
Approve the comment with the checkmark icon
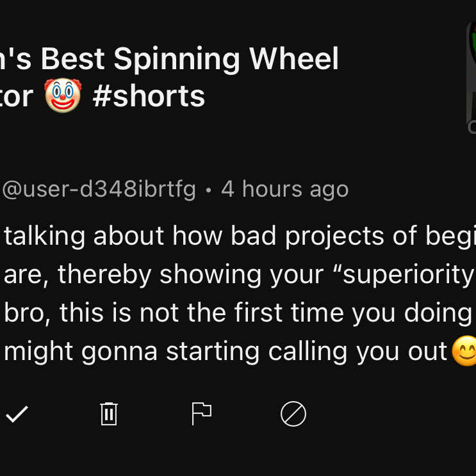(x=17, y=414)
